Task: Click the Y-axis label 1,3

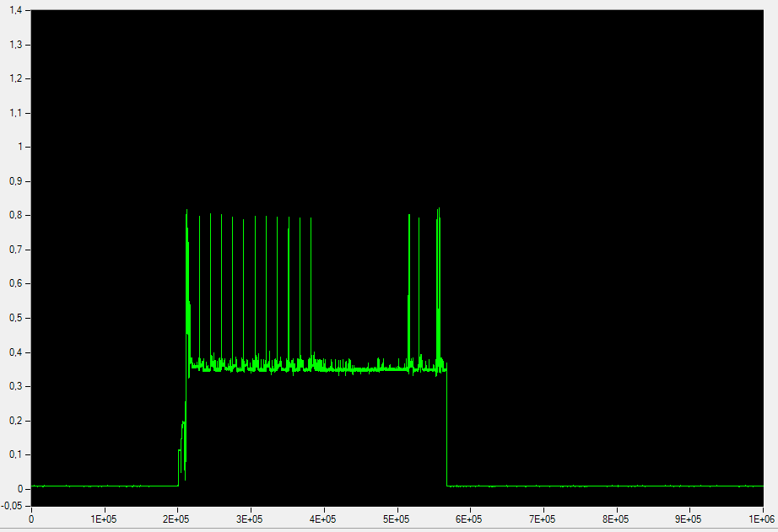Action: click(16, 45)
